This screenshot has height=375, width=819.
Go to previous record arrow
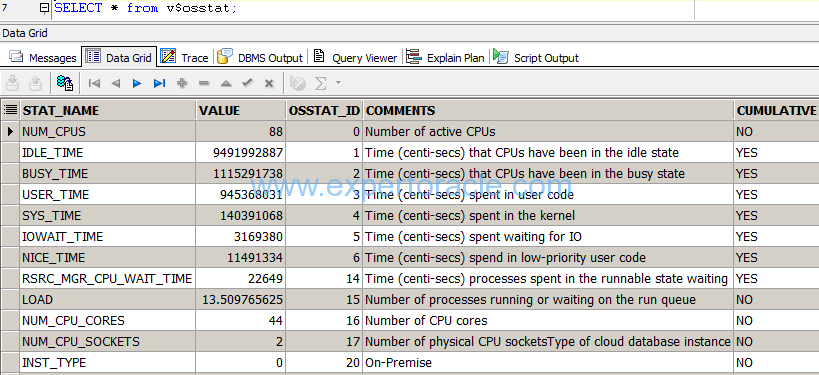(115, 84)
